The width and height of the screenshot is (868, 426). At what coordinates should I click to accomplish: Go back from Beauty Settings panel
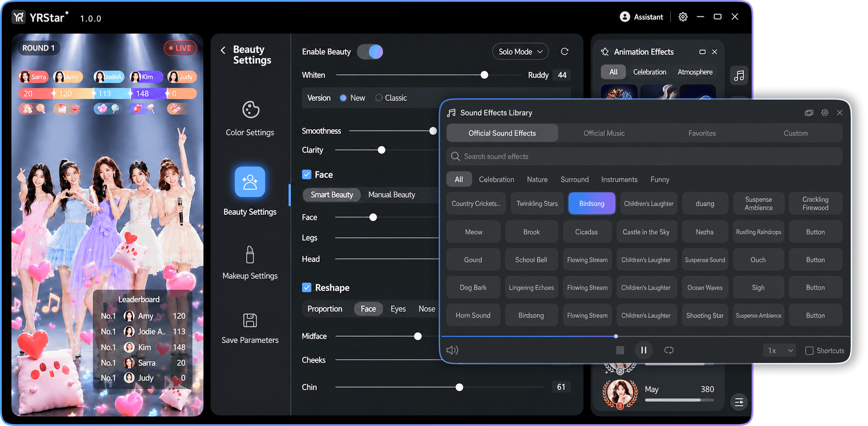point(223,50)
